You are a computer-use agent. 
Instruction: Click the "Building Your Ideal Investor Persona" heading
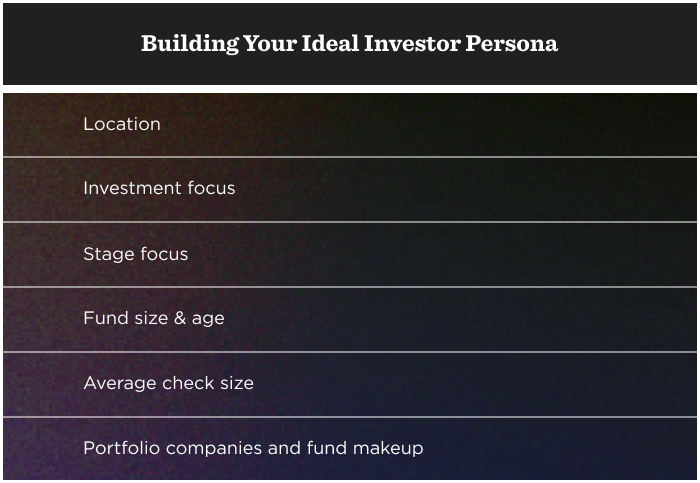pos(349,44)
